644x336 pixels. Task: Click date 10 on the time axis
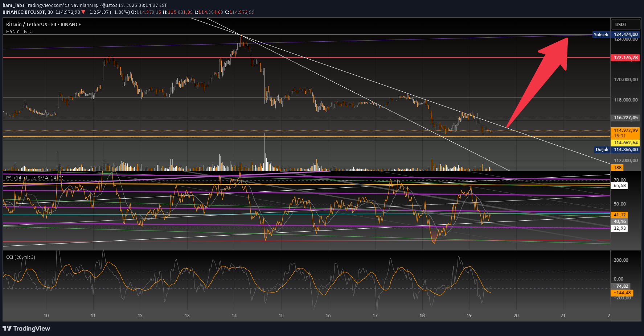coord(46,316)
